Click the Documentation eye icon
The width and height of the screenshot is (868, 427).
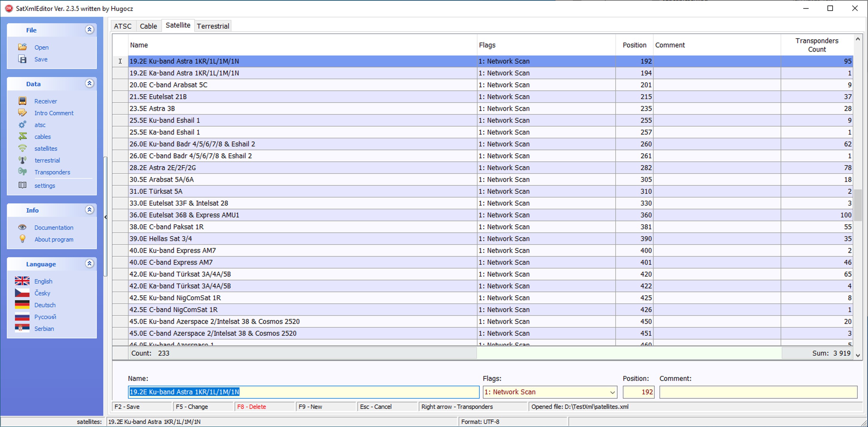point(22,227)
